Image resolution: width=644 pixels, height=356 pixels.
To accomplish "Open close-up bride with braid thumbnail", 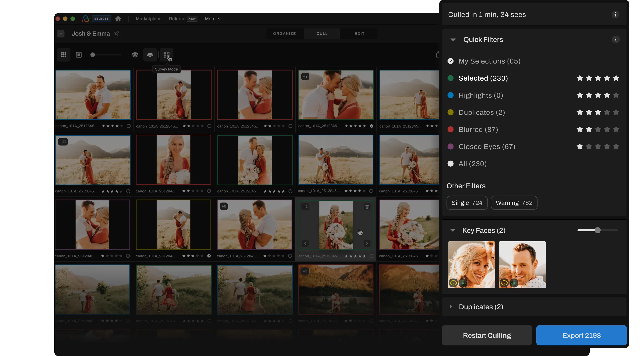I will pos(174,160).
